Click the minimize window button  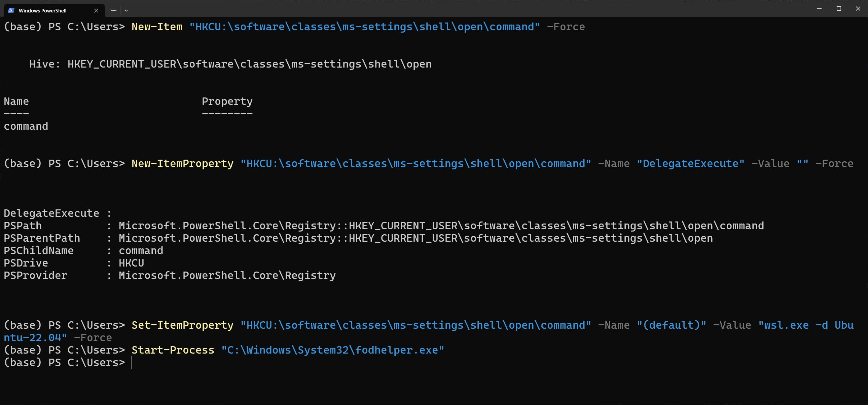(x=819, y=9)
